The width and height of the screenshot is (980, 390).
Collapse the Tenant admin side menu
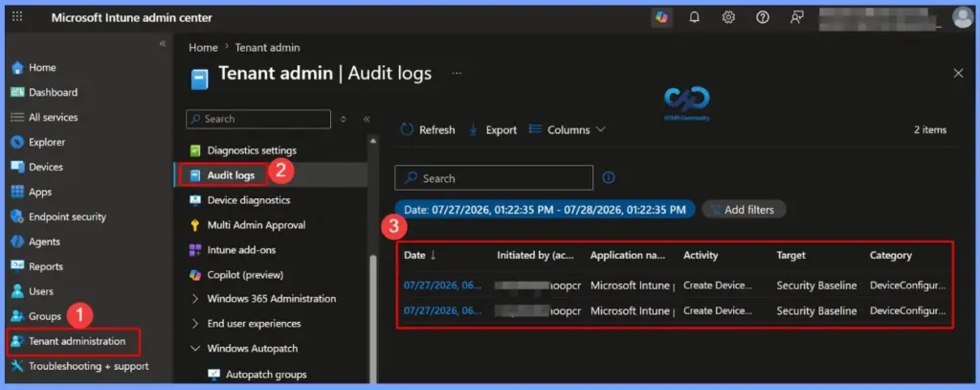367,119
